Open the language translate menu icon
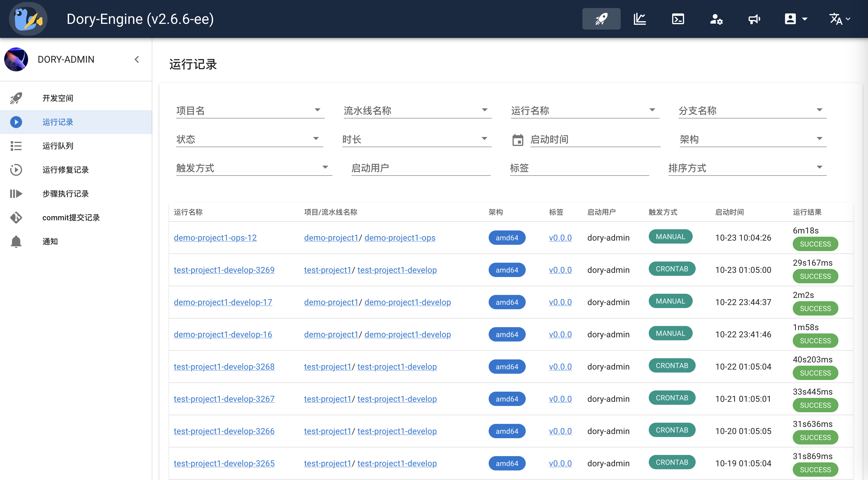868x480 pixels. pyautogui.click(x=839, y=19)
